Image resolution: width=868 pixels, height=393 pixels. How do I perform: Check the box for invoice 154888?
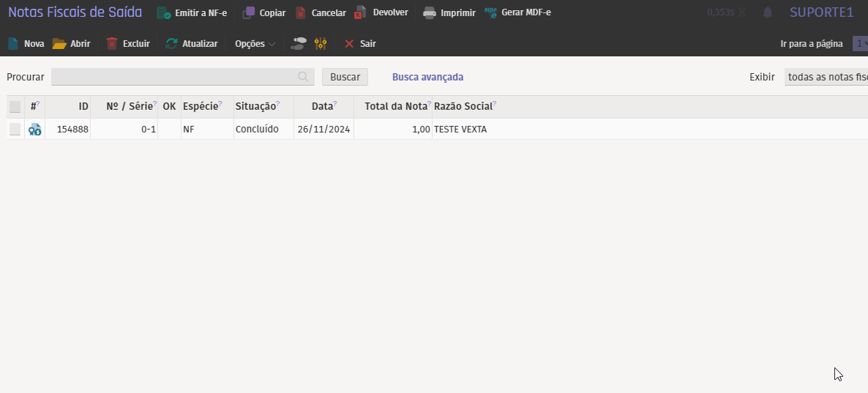15,130
